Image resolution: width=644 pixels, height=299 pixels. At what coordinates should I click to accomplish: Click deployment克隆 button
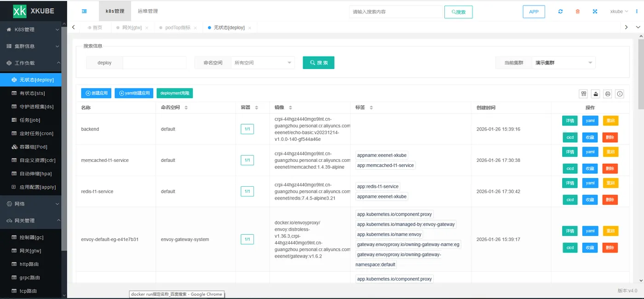(x=175, y=93)
